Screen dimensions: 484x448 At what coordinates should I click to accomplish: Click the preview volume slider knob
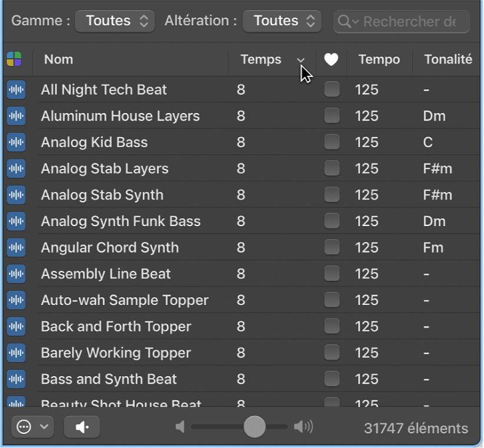254,427
